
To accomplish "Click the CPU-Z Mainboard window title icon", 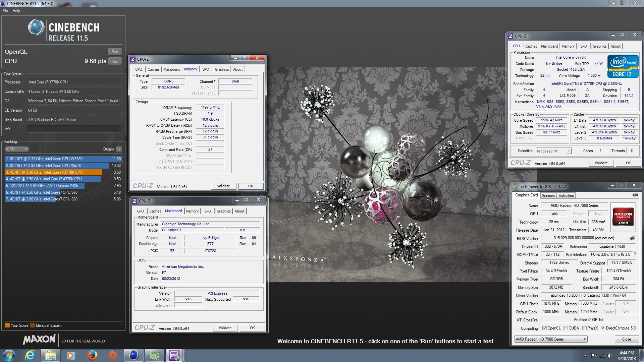I will [135, 201].
